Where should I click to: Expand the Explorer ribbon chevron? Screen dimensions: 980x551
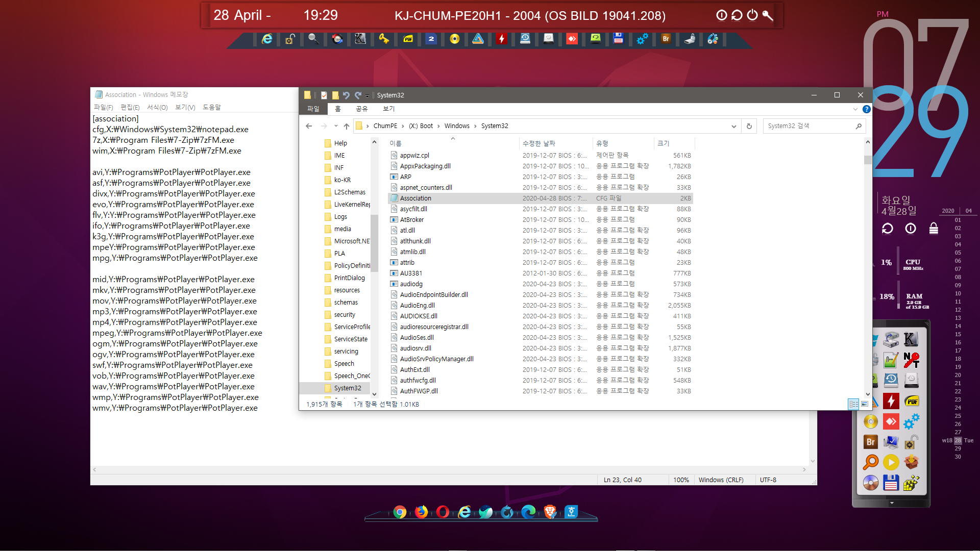coord(855,109)
